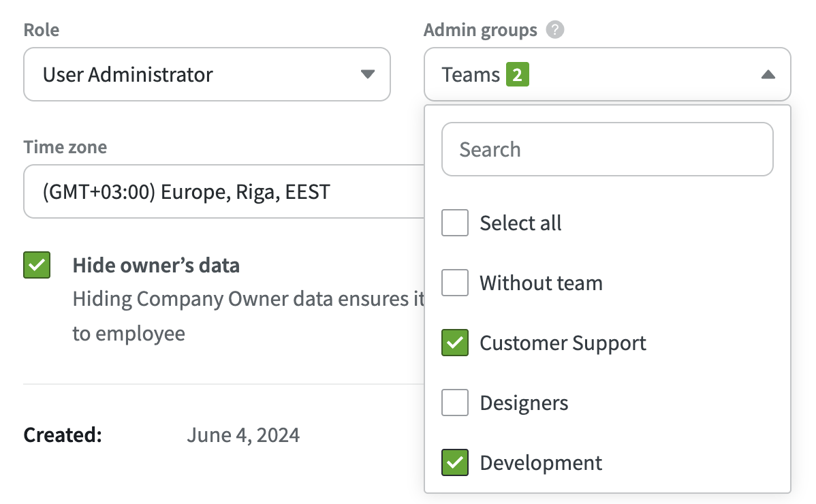Screen dimensions: 816x504
Task: Click the Without team option label
Action: point(541,283)
